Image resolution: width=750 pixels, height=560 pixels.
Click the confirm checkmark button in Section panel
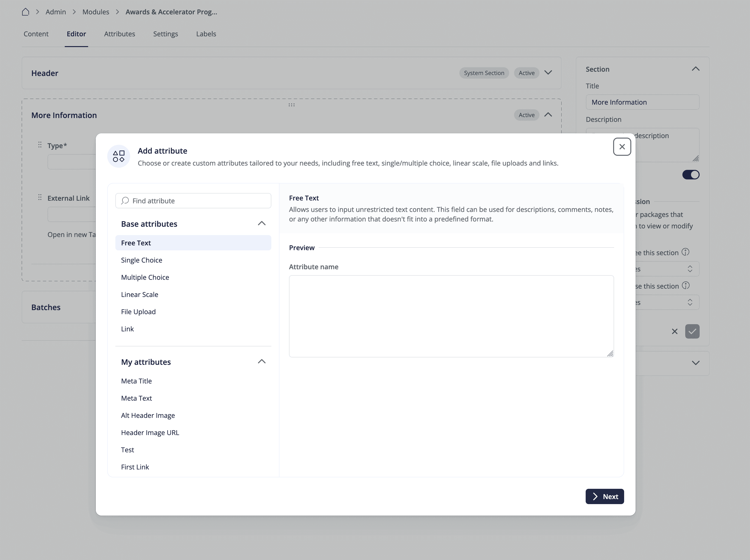click(x=692, y=332)
